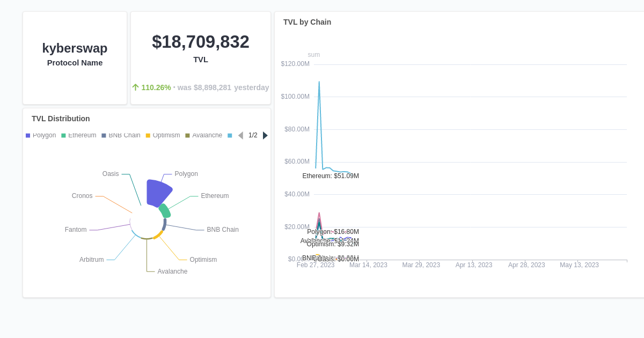Hide the Ethereum series via its legend label
Image resolution: width=644 pixels, height=338 pixels.
[82, 135]
